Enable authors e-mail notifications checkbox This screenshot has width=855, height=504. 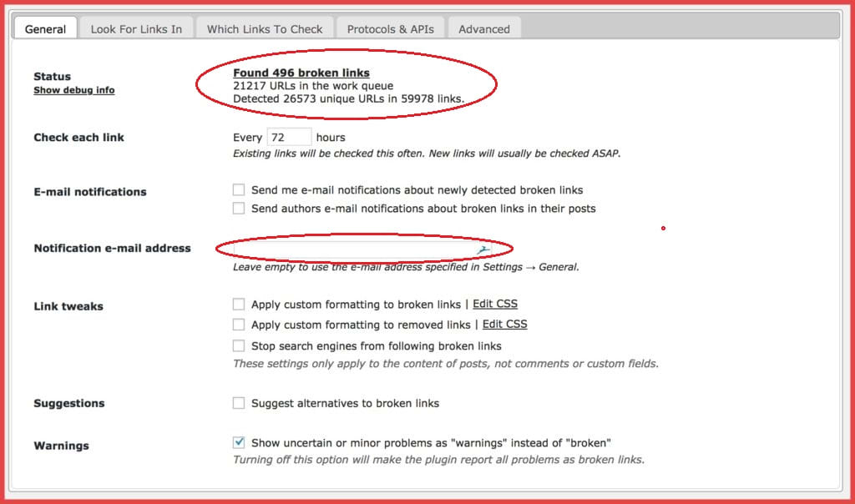point(238,208)
